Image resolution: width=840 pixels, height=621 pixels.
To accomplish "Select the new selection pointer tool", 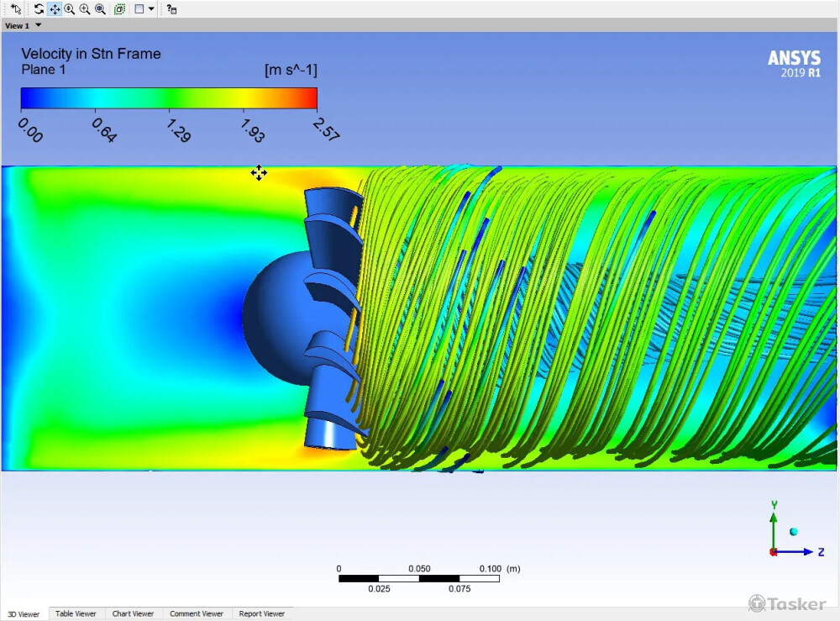I will point(15,9).
